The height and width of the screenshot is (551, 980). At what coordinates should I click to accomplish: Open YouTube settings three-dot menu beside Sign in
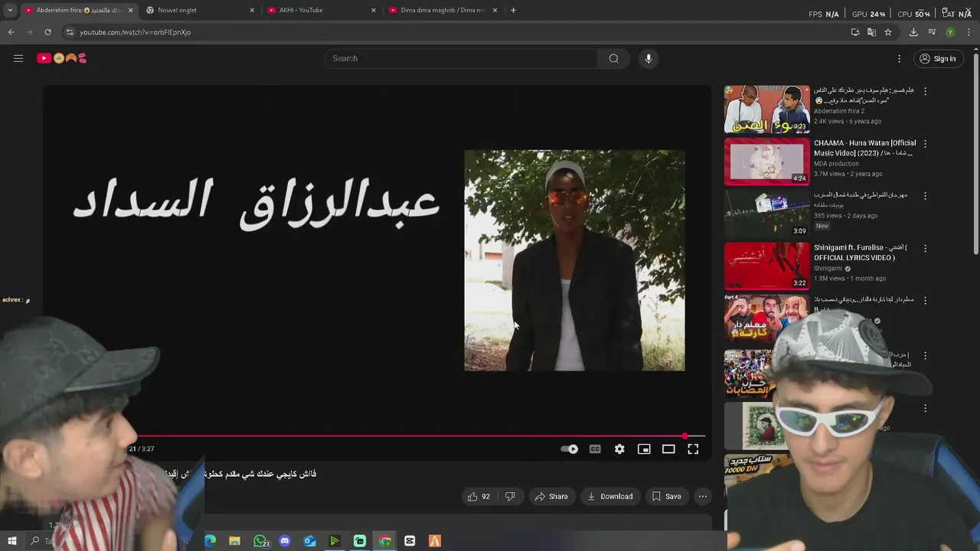[x=900, y=58]
